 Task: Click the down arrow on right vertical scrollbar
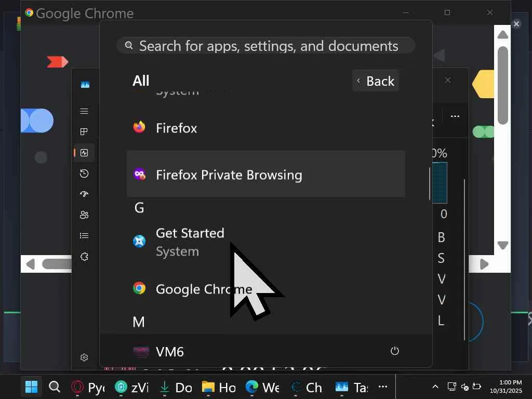(x=502, y=245)
